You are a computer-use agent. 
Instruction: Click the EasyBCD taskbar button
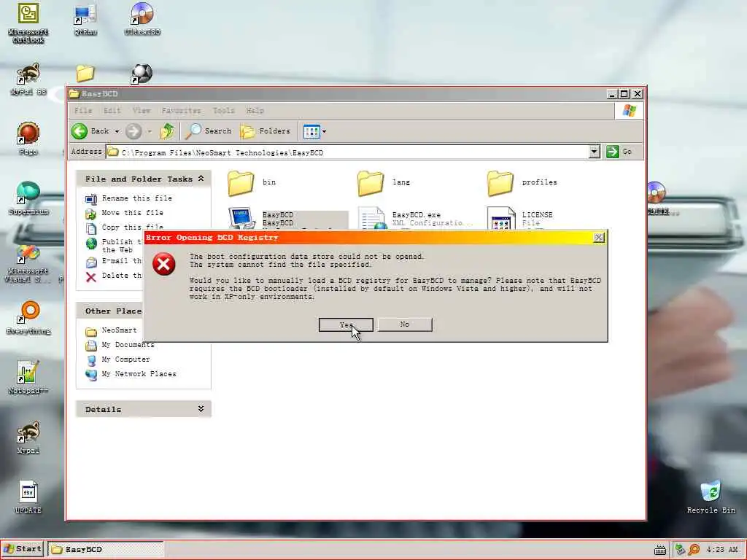(x=106, y=550)
